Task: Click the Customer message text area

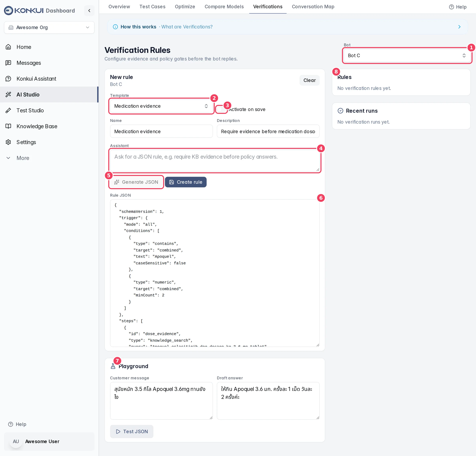Action: 161,401
